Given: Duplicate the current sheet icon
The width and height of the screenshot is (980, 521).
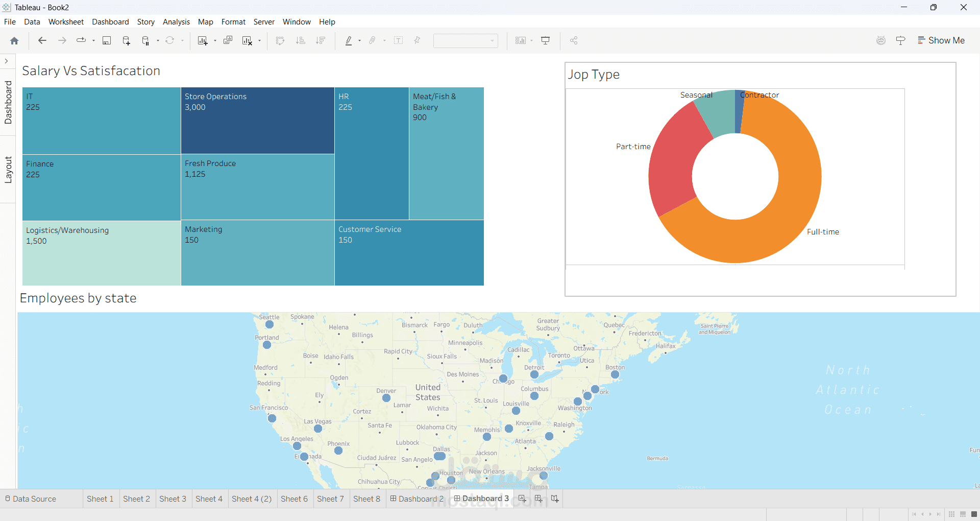Looking at the screenshot, I should click(228, 40).
